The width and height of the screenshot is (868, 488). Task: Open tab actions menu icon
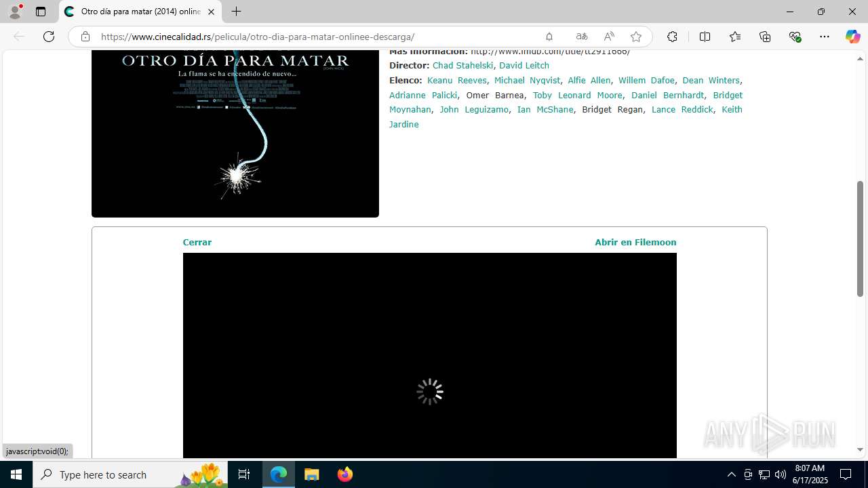click(41, 12)
